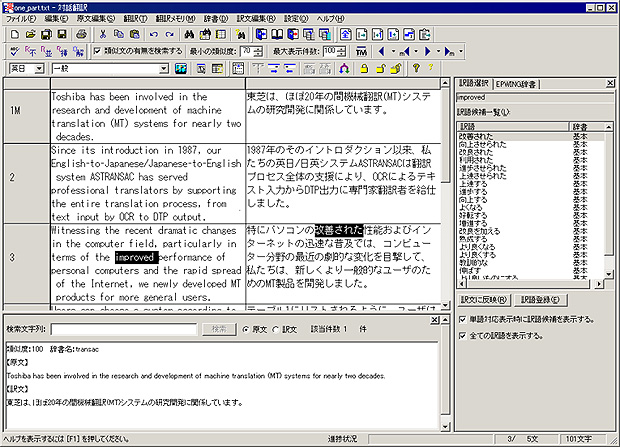Adjust the minimum similarity spinner arrows
The width and height of the screenshot is (620, 447).
[259, 51]
